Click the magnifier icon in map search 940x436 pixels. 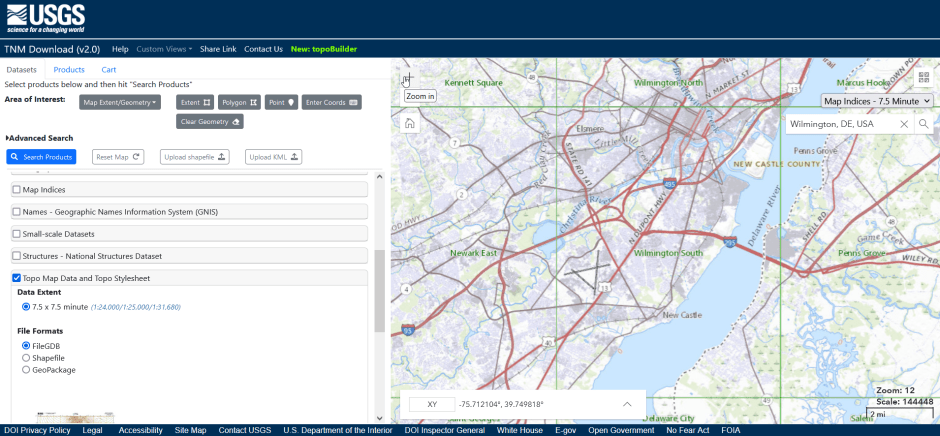(x=923, y=124)
